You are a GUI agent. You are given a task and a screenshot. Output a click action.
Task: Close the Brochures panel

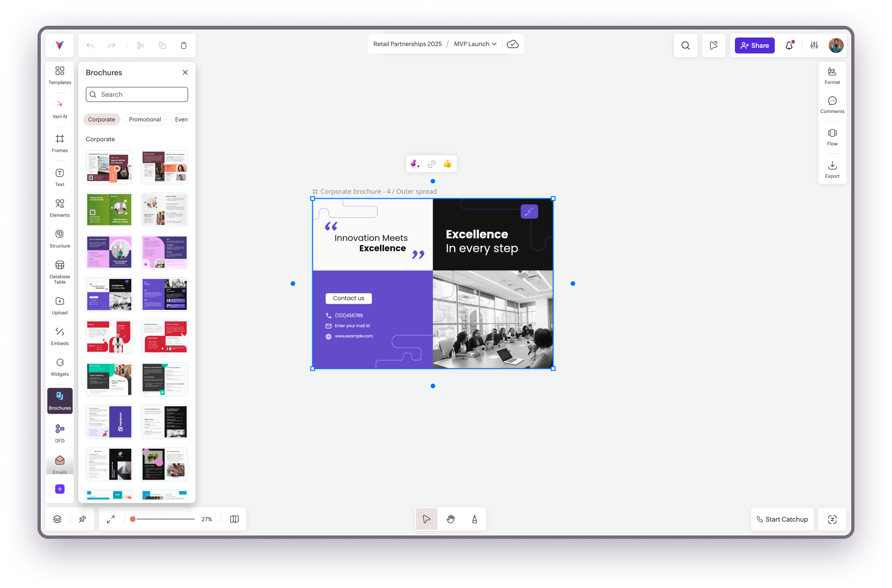click(x=185, y=72)
